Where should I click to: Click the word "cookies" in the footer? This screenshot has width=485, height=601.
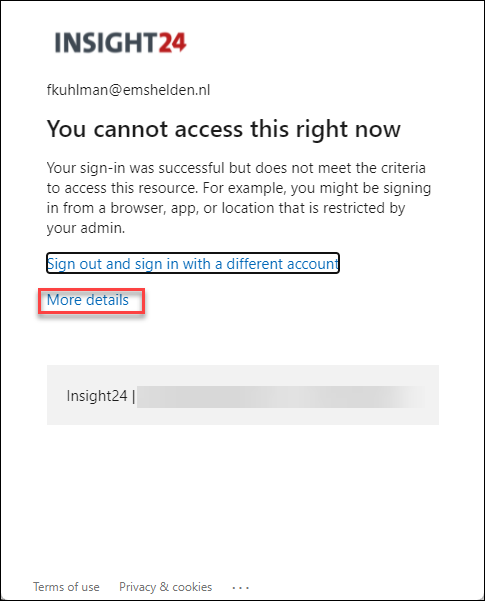[x=192, y=587]
